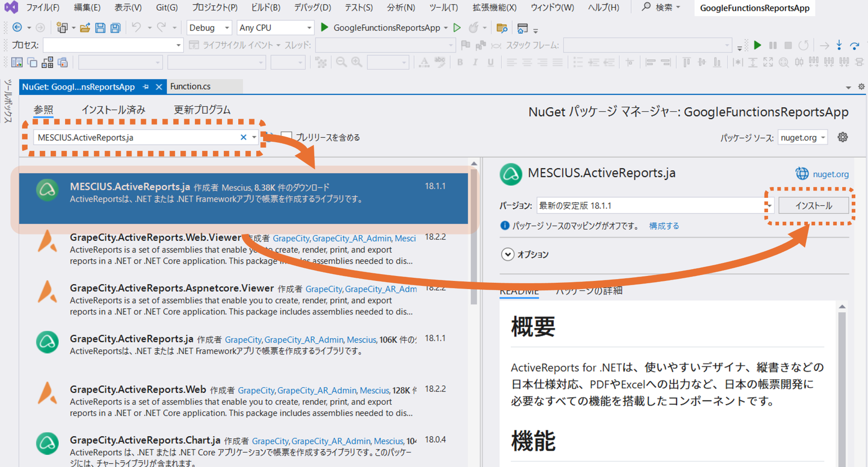Open the nuget.org link
This screenshot has height=467, width=868.
coord(830,174)
